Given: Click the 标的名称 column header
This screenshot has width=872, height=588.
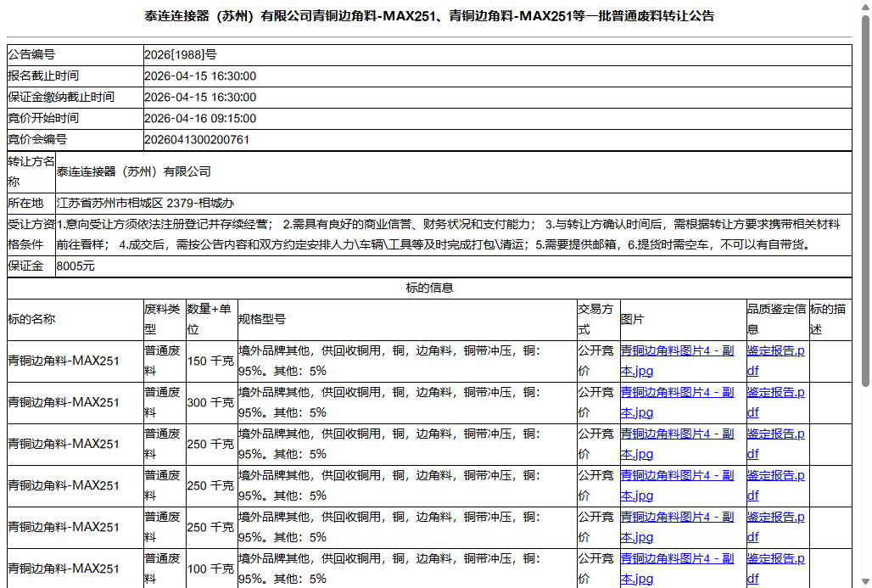Looking at the screenshot, I should [x=75, y=319].
